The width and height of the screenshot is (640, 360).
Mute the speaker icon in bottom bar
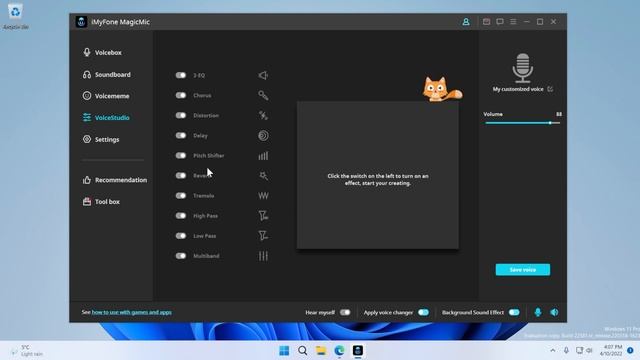click(554, 312)
